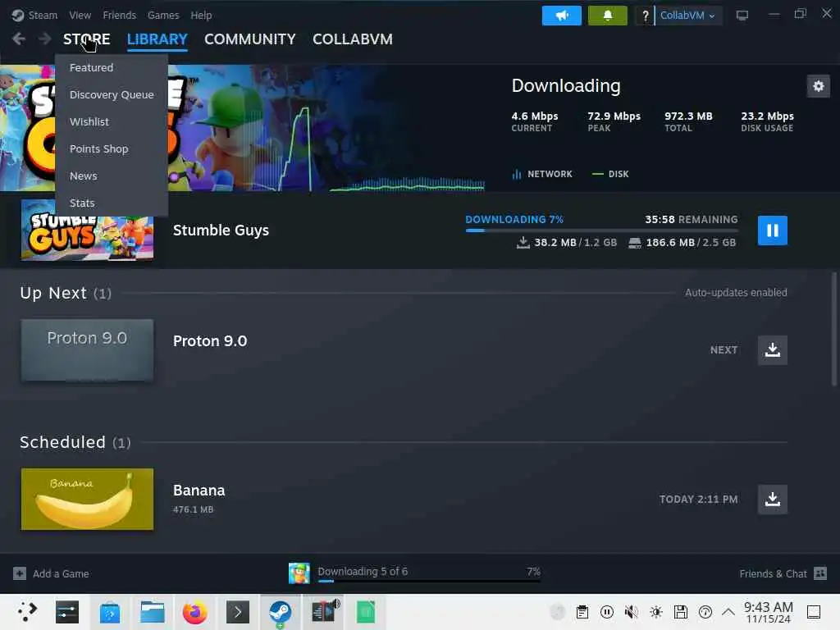This screenshot has height=630, width=840.
Task: Open clipboard tray icon
Action: tap(582, 612)
